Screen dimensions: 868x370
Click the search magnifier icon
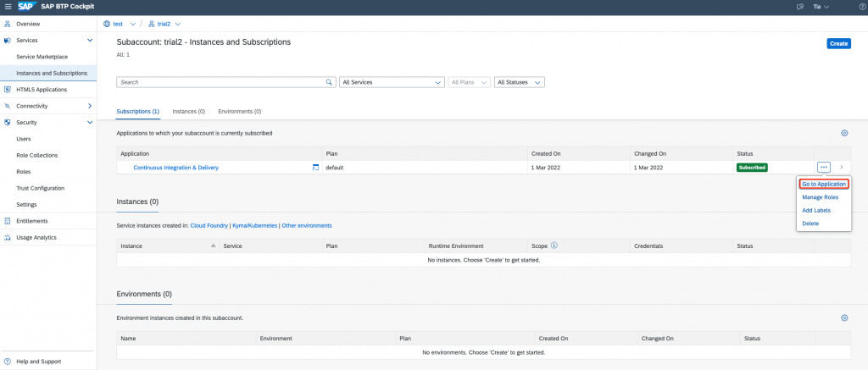point(330,82)
